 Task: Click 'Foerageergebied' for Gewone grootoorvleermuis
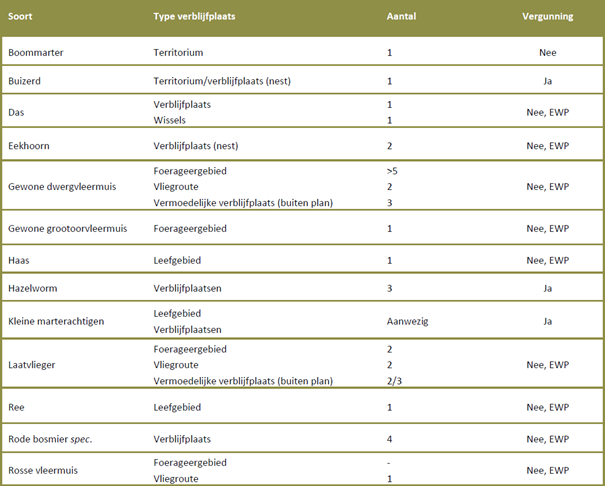pyautogui.click(x=190, y=228)
